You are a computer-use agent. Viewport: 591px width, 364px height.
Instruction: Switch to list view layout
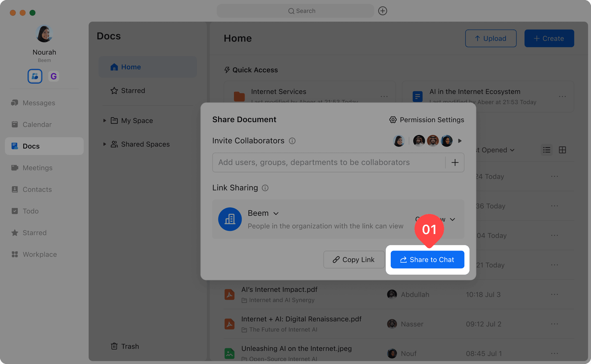pyautogui.click(x=546, y=150)
